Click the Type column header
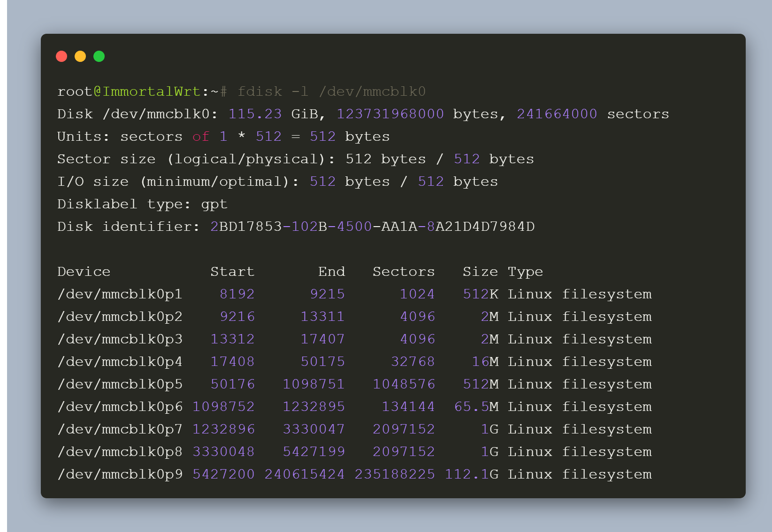 (x=525, y=272)
